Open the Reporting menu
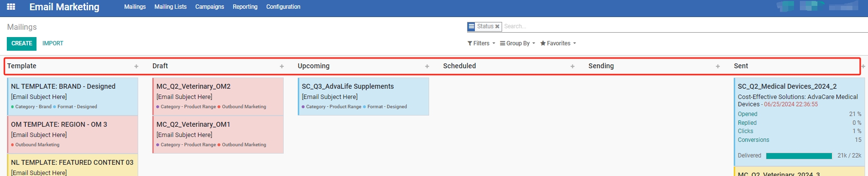The image size is (868, 176). pyautogui.click(x=245, y=7)
